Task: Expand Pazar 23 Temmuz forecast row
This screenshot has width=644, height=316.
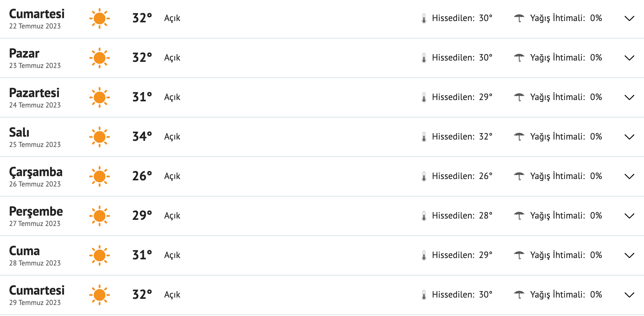Action: (x=629, y=58)
